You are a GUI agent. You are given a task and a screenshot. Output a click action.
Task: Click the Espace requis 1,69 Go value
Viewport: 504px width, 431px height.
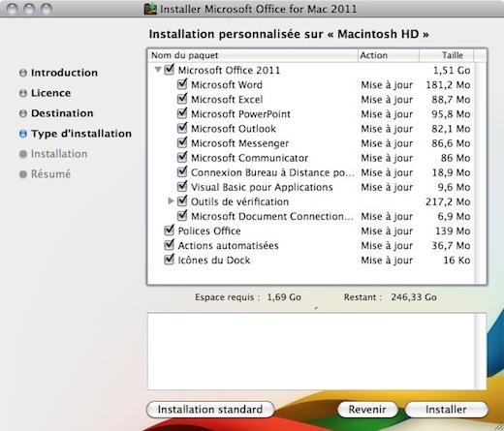284,297
